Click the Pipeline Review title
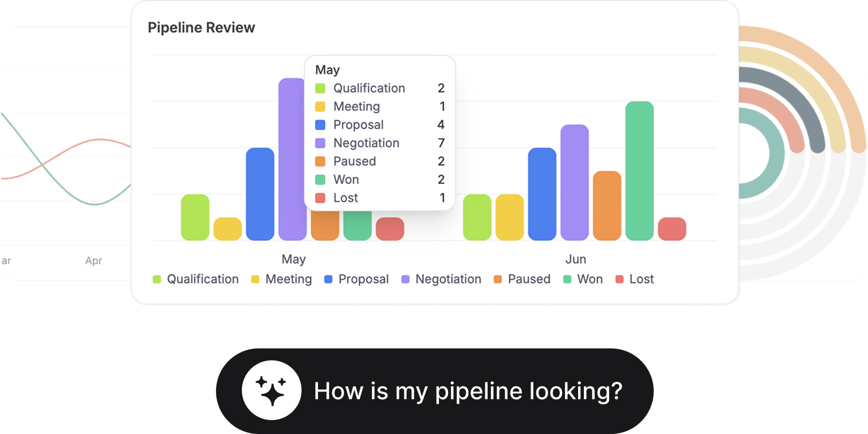Viewport: 868px width, 434px height. point(201,28)
